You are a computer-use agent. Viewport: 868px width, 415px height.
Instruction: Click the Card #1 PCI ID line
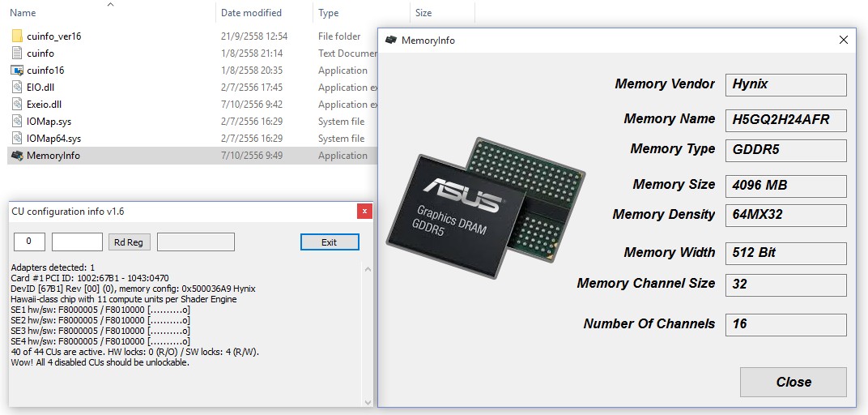[90, 278]
